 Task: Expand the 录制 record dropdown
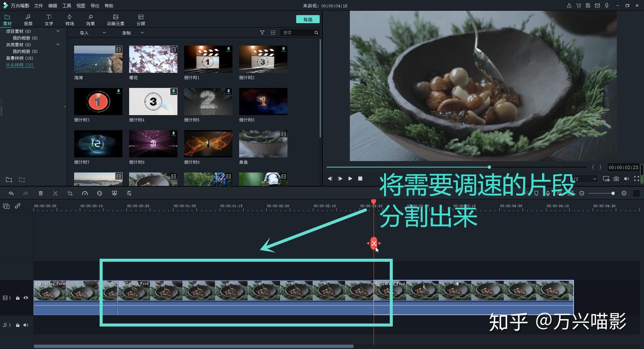click(x=133, y=33)
